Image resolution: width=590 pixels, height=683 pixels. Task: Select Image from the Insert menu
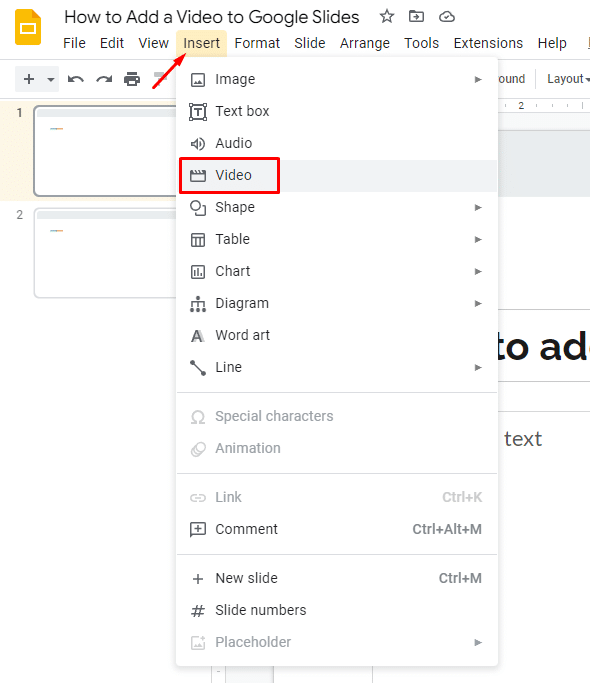(x=336, y=79)
